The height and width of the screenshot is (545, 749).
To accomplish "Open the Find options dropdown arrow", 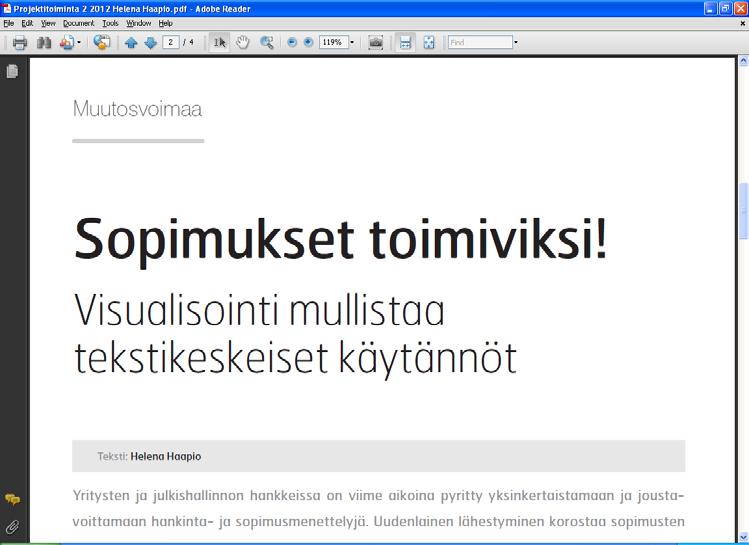I will click(516, 43).
